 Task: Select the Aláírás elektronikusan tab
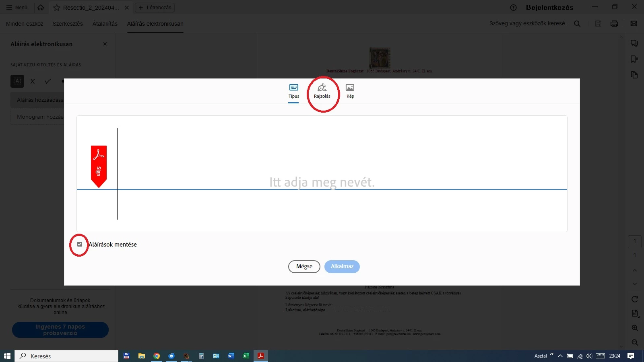(155, 24)
